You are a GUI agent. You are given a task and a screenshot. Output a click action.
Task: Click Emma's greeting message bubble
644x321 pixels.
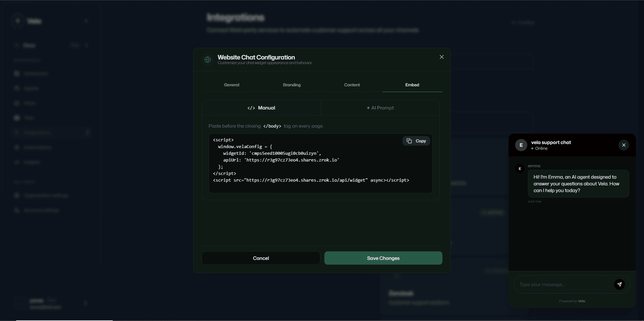click(x=578, y=184)
